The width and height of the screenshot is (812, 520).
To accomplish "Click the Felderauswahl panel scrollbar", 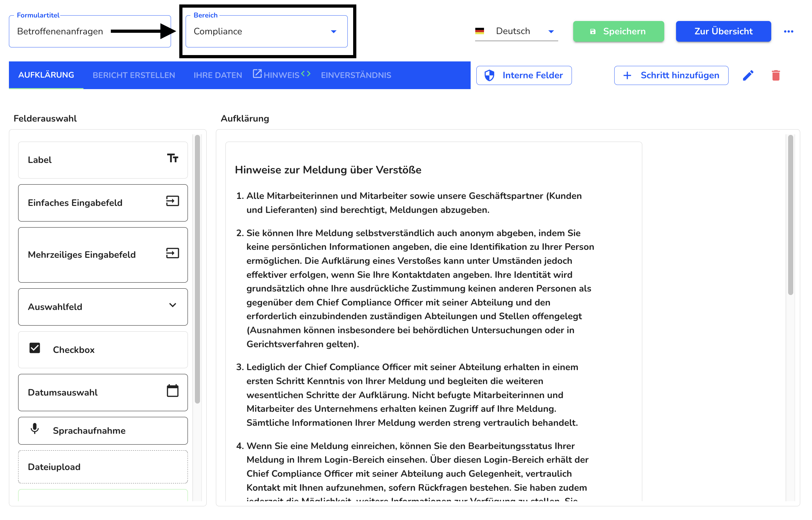I will click(x=197, y=269).
